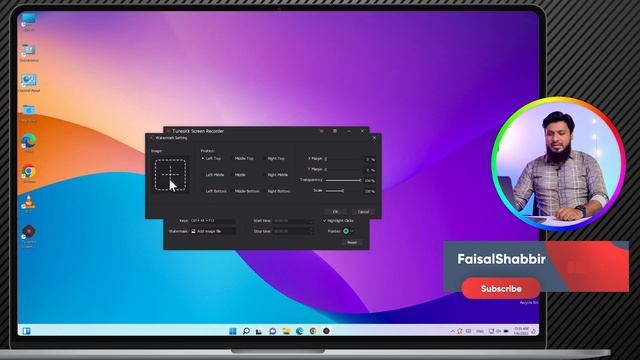Image resolution: width=640 pixels, height=360 pixels.
Task: Open the Control Panel desktop icon
Action: click(29, 81)
